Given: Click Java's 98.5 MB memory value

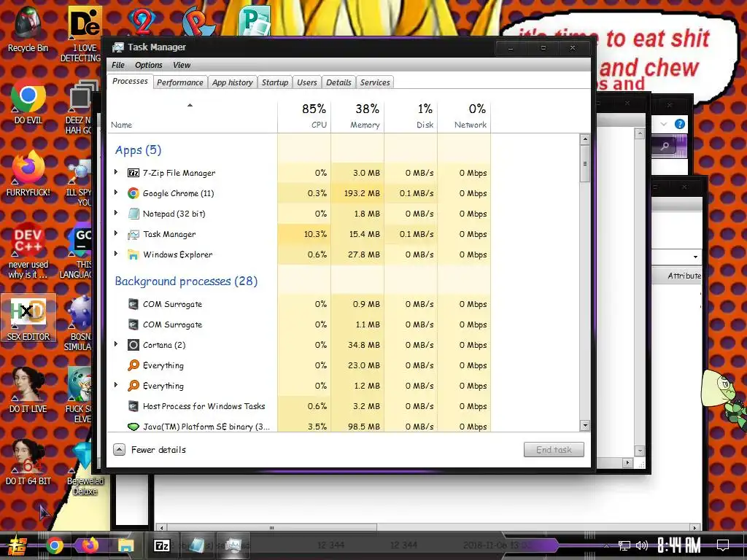Looking at the screenshot, I should coord(364,427).
